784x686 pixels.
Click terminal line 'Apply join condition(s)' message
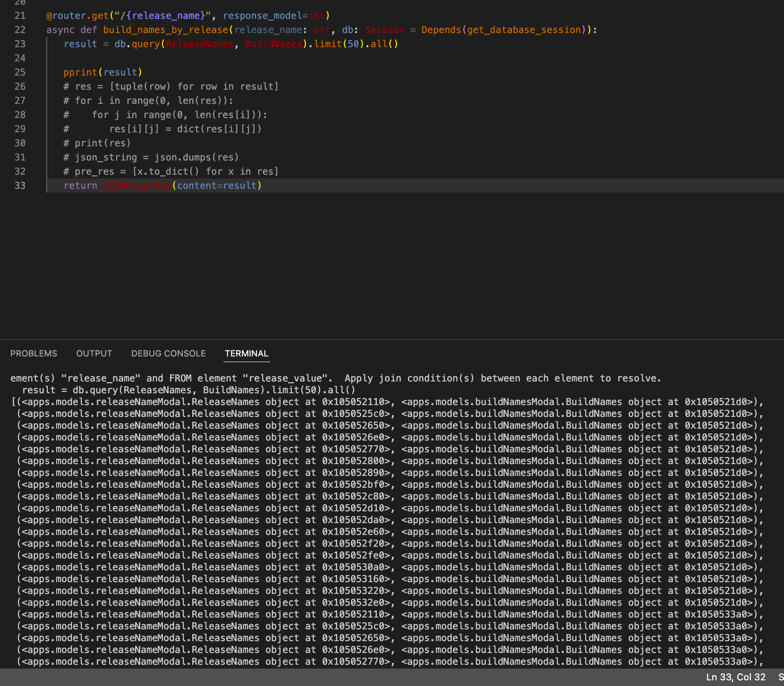pos(503,378)
